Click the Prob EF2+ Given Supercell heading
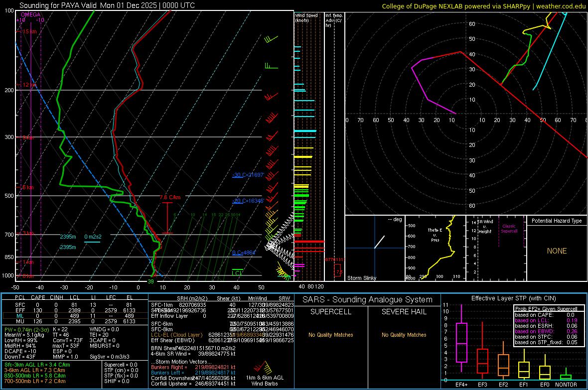Image resolution: width=588 pixels, height=390 pixels. pos(546,309)
